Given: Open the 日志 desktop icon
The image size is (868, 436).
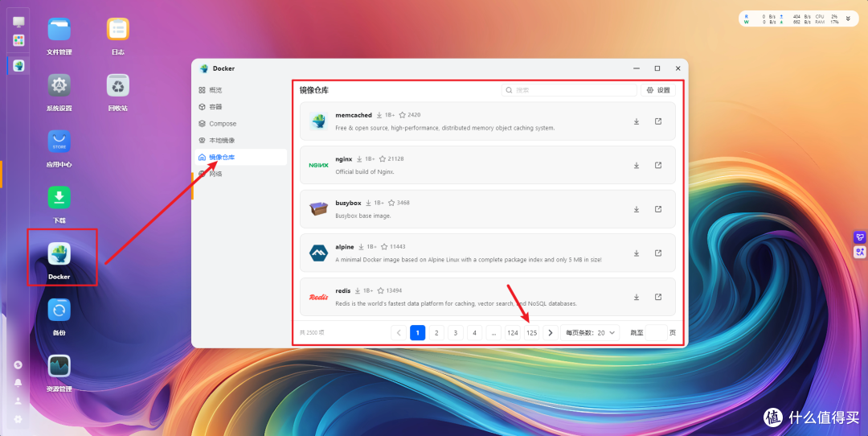Looking at the screenshot, I should click(x=118, y=30).
